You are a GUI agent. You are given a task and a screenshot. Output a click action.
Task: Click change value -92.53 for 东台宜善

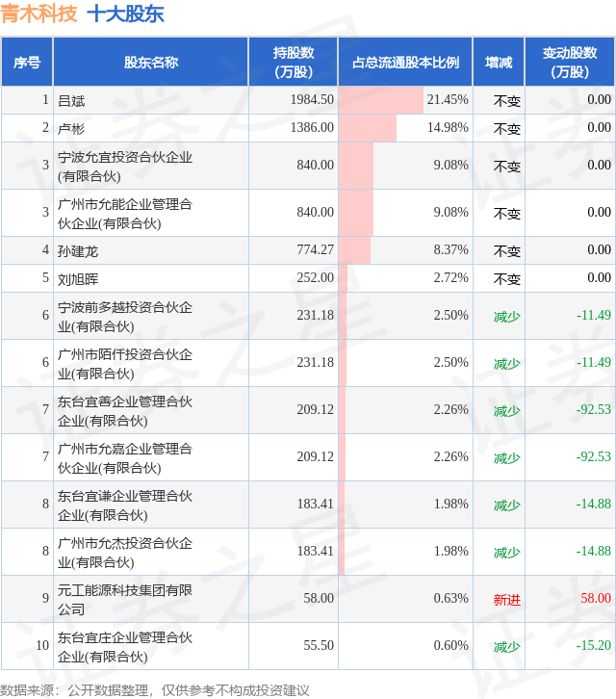coord(594,410)
